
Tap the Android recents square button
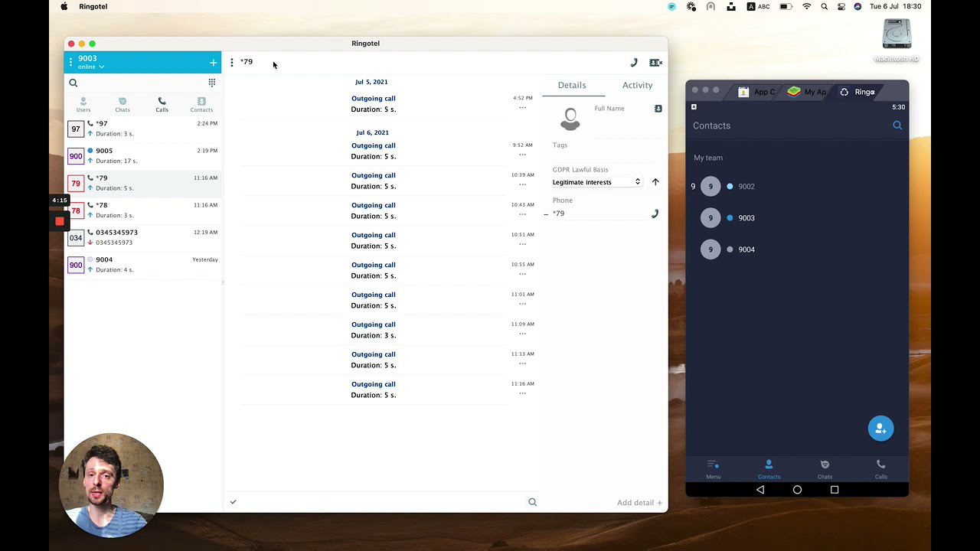835,490
